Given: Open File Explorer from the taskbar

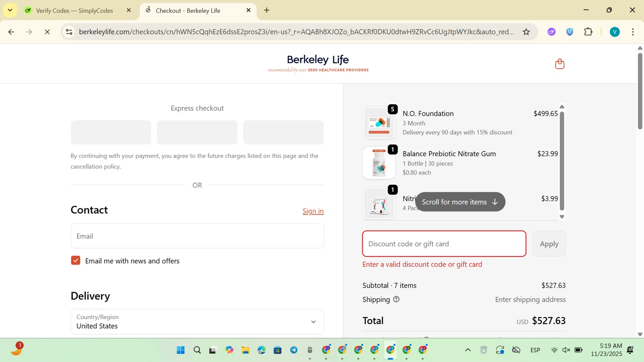Looking at the screenshot, I should coord(246,350).
